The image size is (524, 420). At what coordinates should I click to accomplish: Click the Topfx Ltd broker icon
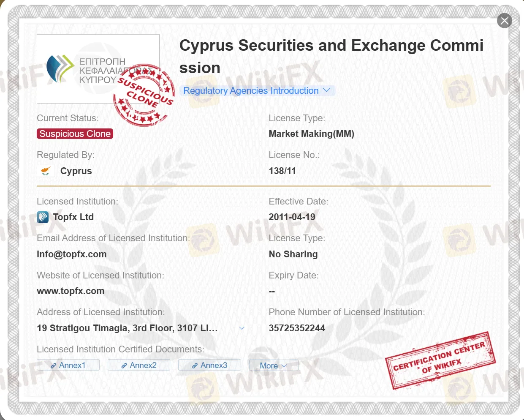click(x=43, y=217)
